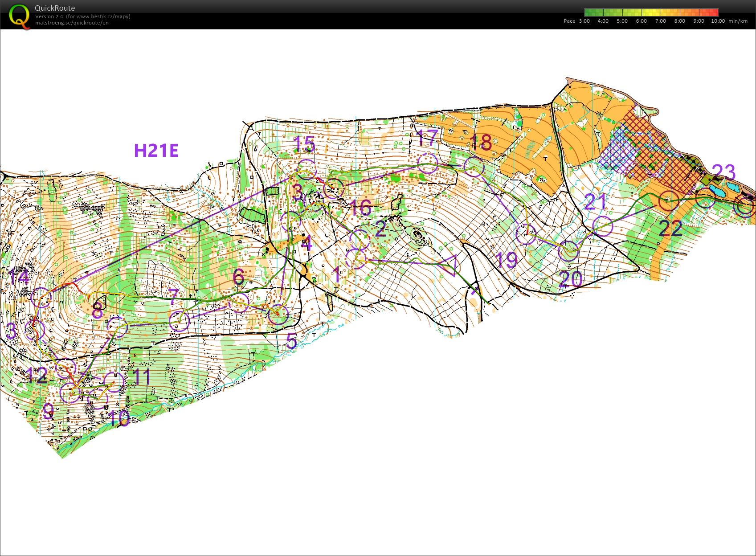Open the matstroeng.se/quickroute/en link
Viewport: 756px width, 556px height.
(x=72, y=23)
